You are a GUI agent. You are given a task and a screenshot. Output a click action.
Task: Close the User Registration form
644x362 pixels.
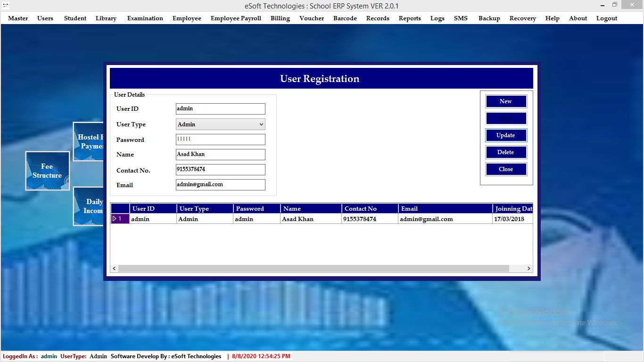point(506,169)
